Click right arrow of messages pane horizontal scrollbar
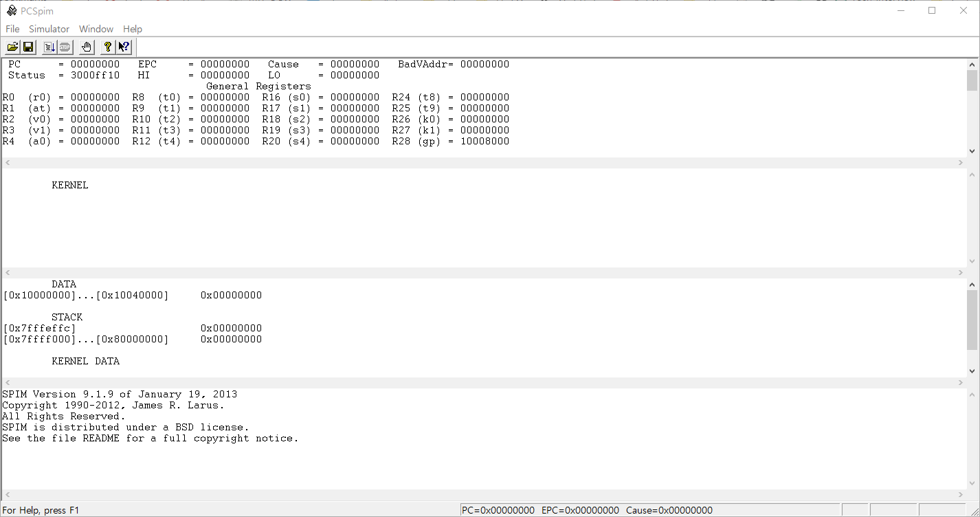The image size is (980, 517). pos(961,495)
